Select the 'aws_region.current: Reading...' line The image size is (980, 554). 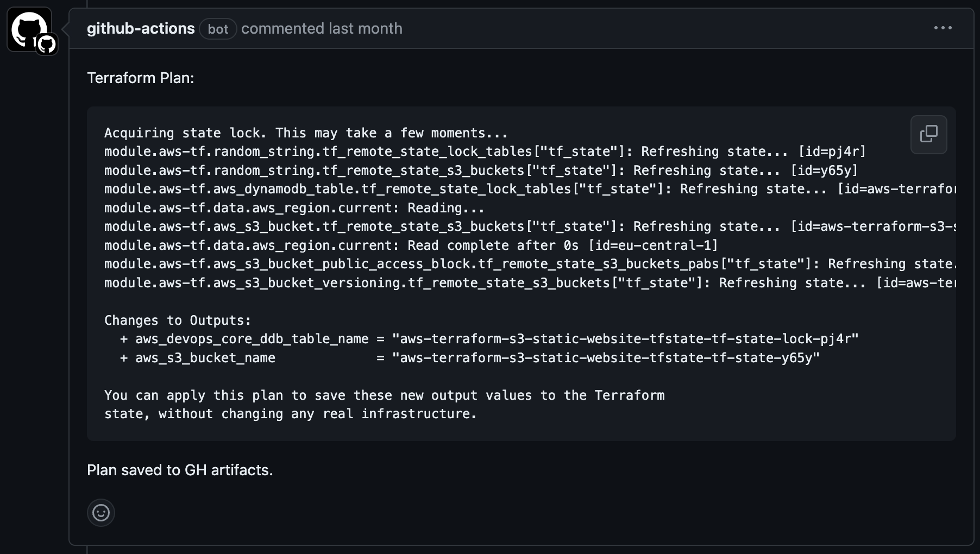(294, 208)
